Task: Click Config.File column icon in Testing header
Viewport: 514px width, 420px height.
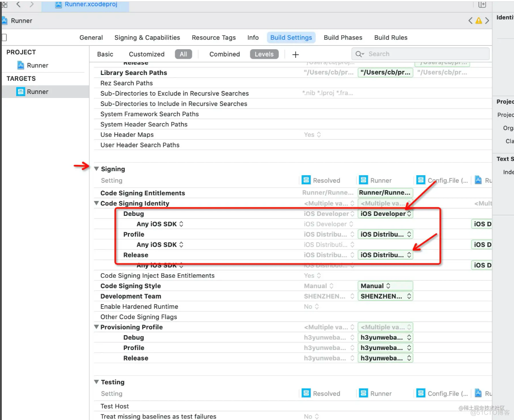Action: pos(421,393)
